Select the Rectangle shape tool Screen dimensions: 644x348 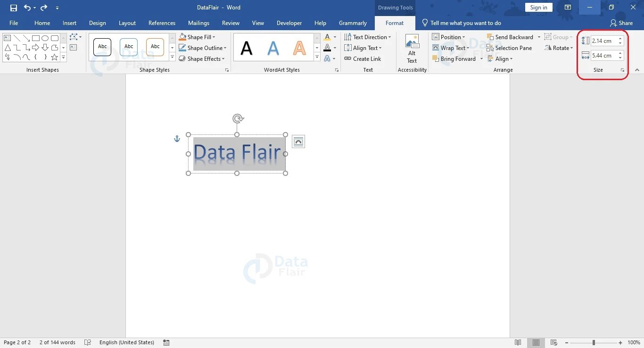(x=36, y=38)
